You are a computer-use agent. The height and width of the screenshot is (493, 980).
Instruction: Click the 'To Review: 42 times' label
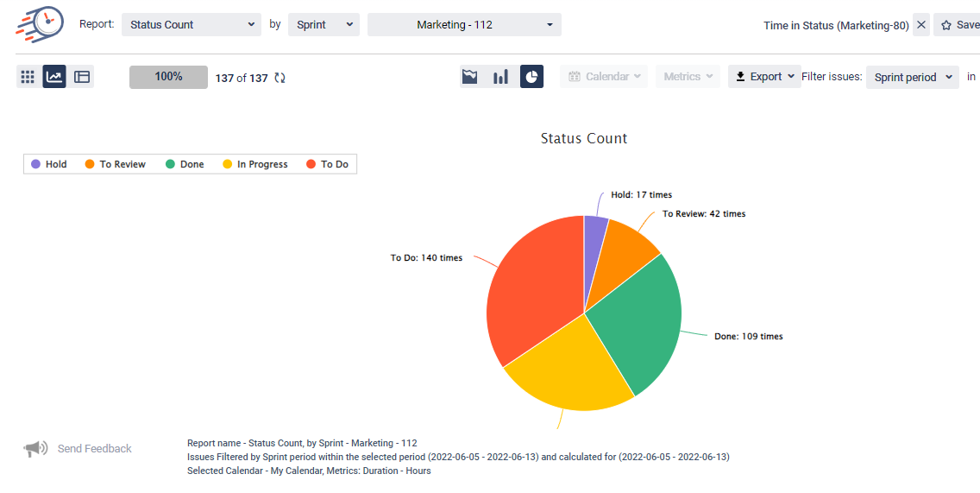[704, 214]
